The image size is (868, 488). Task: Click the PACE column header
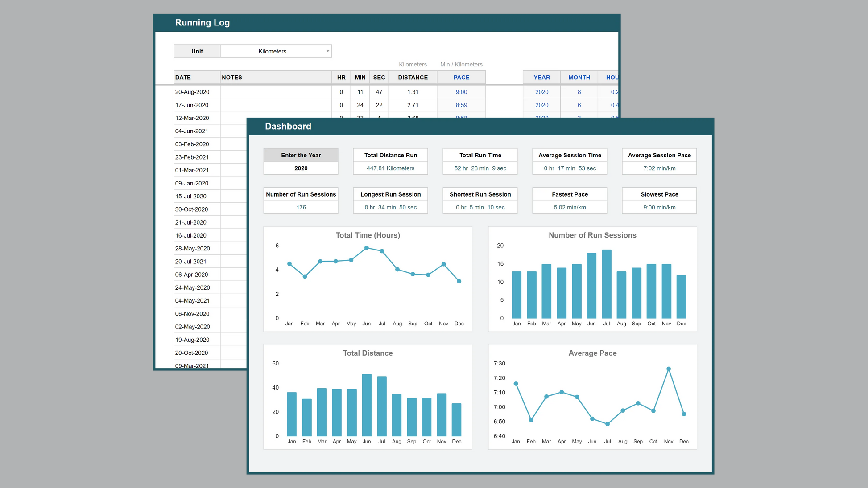pyautogui.click(x=461, y=77)
